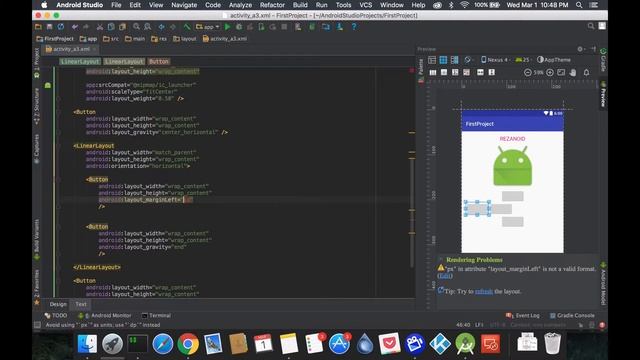The image size is (640, 360).
Task: Open the Preview settings gear menu
Action: (x=580, y=49)
